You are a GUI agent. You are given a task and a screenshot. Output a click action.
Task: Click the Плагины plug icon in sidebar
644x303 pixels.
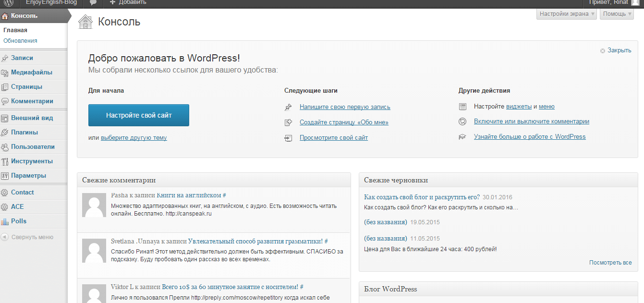click(x=5, y=133)
